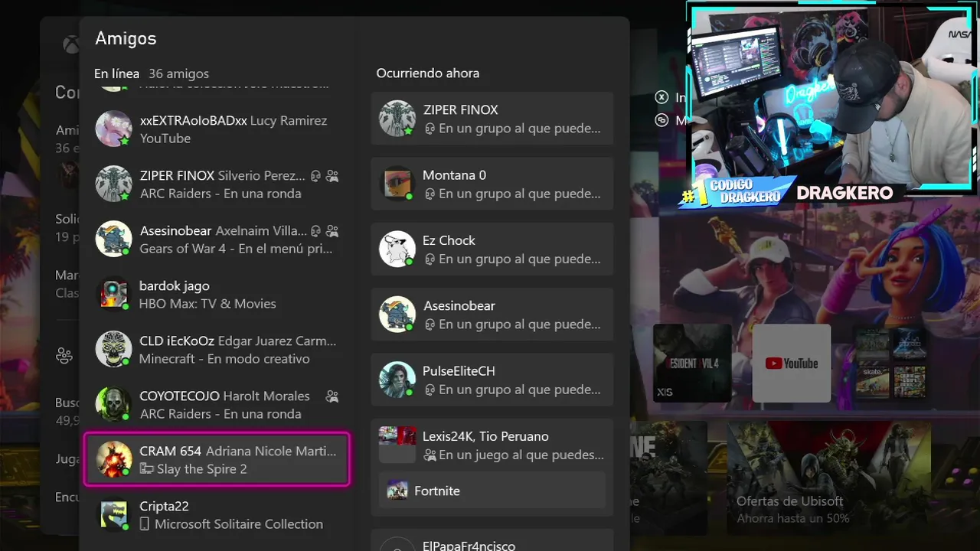This screenshot has height=551, width=980.
Task: Click Montana 0 avatar under Ocurriendo ahora
Action: point(397,184)
